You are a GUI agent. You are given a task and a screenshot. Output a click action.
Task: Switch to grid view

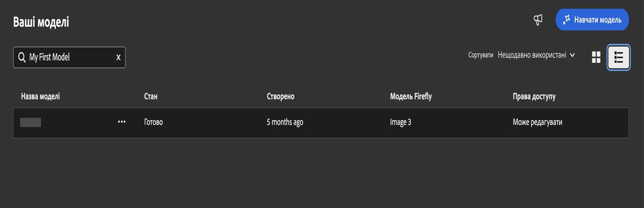click(x=596, y=57)
